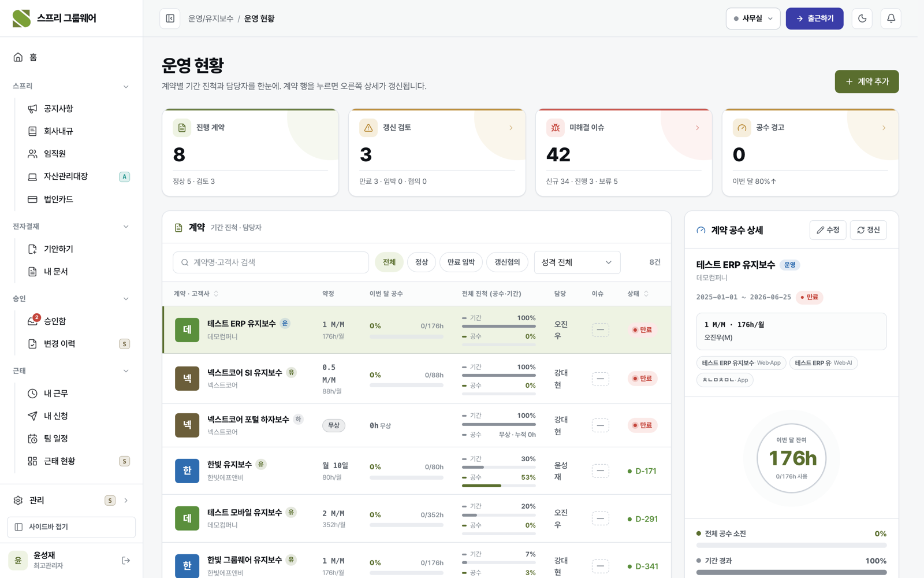Open the 미해결 이슈 card arrow
Viewport: 924px width, 578px height.
698,128
